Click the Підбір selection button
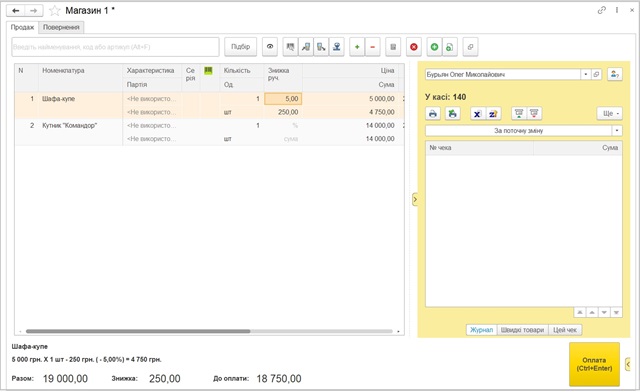The height and width of the screenshot is (392, 640). (x=240, y=47)
